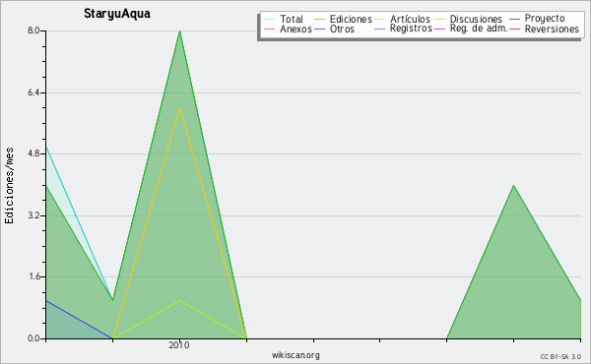Click the 0.0 y-axis label
591x364 pixels.
33,338
